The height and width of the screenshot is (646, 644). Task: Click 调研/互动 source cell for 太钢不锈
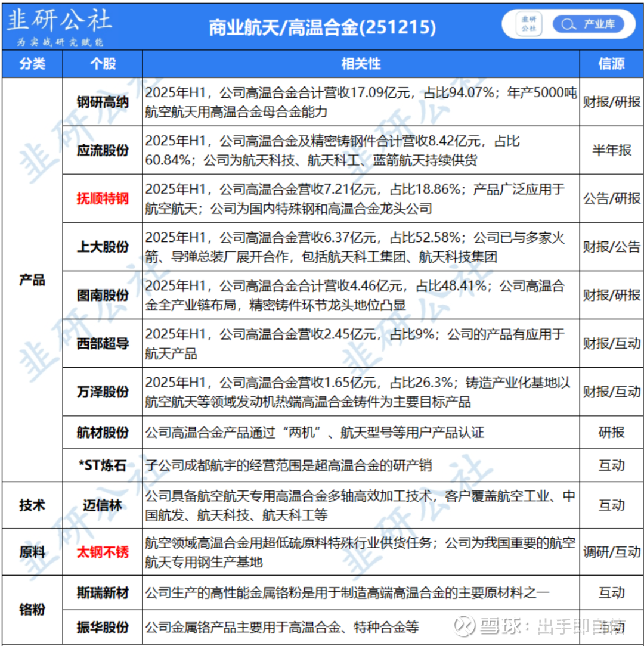pyautogui.click(x=611, y=552)
